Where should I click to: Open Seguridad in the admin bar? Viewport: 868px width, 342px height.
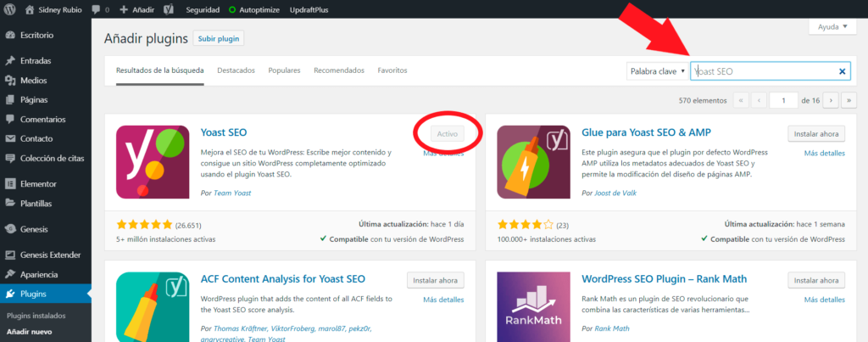coord(203,10)
